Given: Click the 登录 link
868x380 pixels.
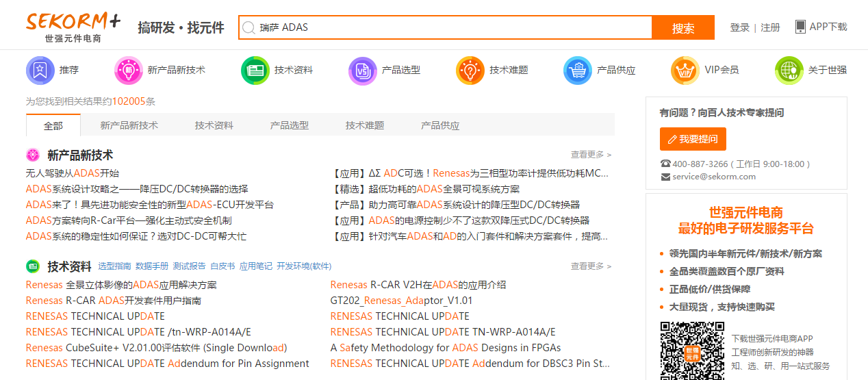Looking at the screenshot, I should tap(739, 27).
